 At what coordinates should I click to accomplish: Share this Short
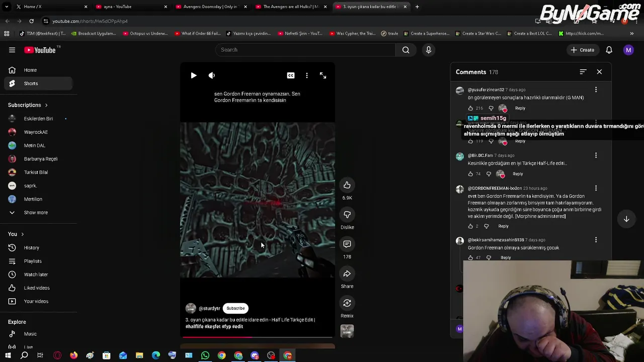(x=347, y=274)
